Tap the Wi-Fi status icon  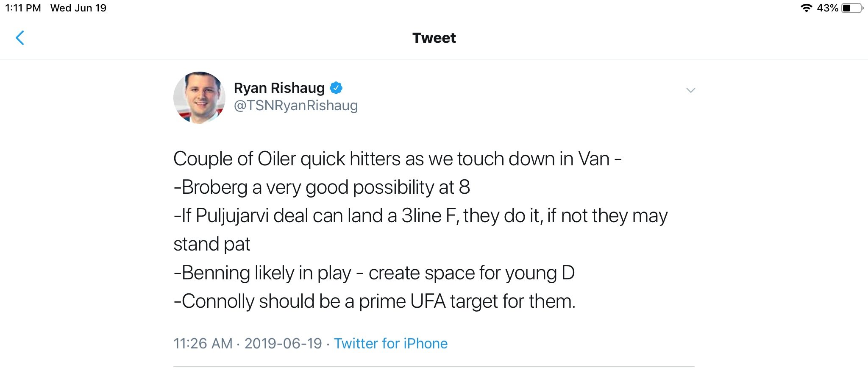point(806,8)
